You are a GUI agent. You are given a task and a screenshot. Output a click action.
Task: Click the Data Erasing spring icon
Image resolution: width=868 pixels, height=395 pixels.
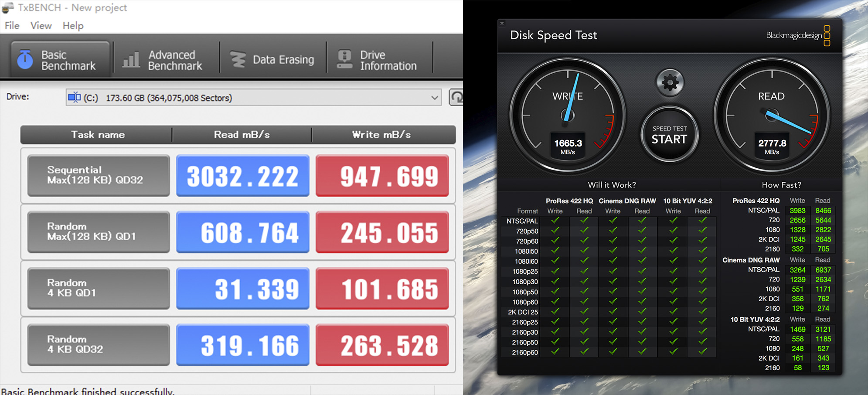pyautogui.click(x=238, y=59)
